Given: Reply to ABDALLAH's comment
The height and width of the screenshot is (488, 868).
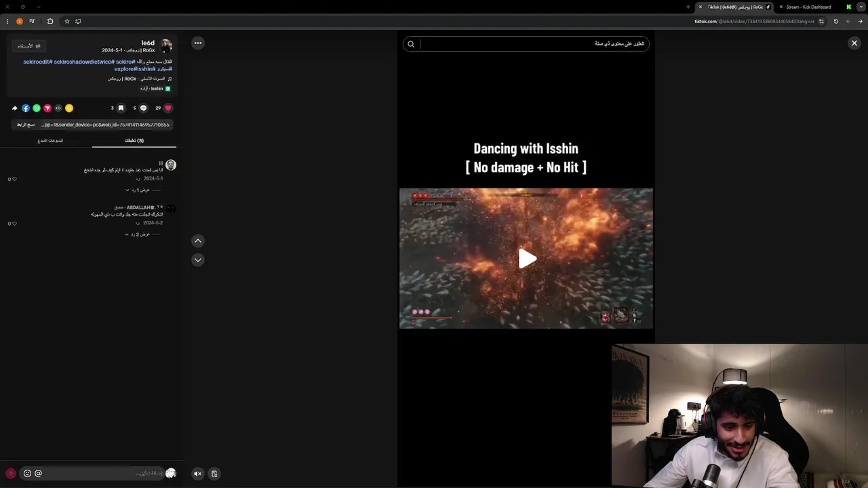Looking at the screenshot, I should (138, 223).
